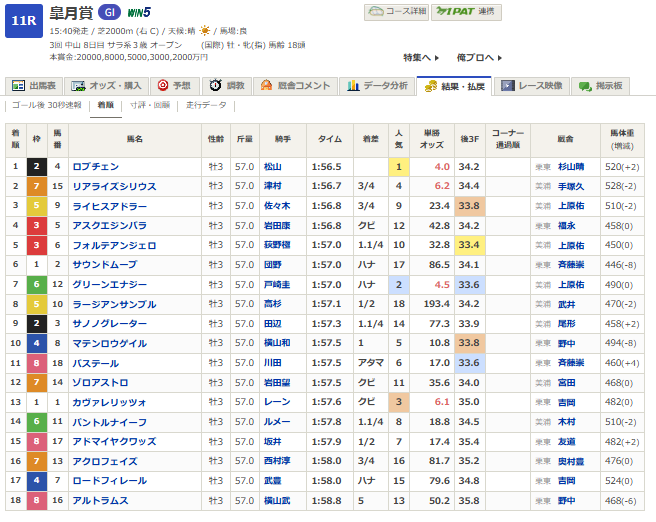The image size is (656, 522).
Task: Click the 調教 stopwatch icon
Action: (213, 86)
